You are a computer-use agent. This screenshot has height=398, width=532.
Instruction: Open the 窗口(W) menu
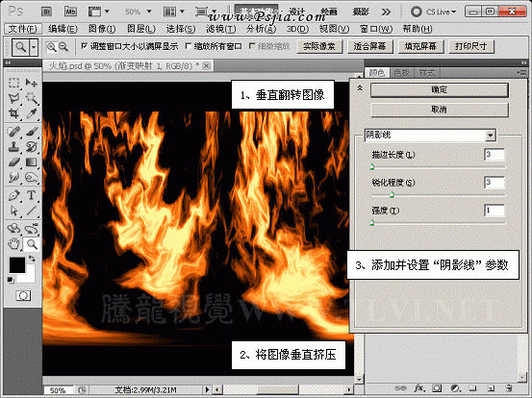(x=375, y=29)
